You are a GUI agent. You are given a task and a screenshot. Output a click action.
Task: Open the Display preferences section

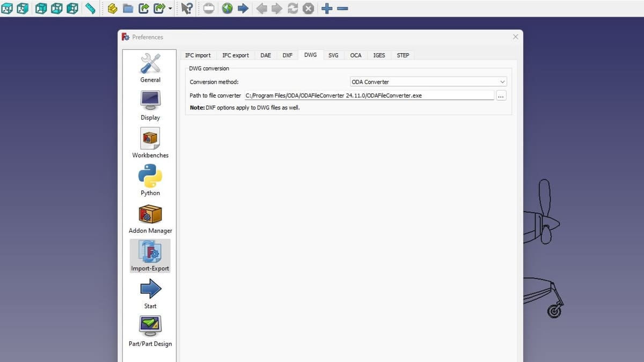150,105
